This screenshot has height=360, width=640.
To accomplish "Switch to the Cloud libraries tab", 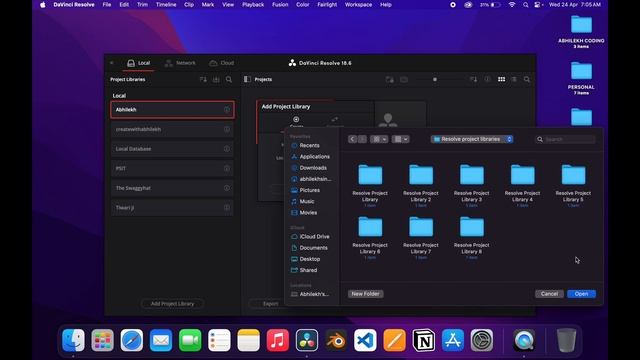I will coord(222,63).
